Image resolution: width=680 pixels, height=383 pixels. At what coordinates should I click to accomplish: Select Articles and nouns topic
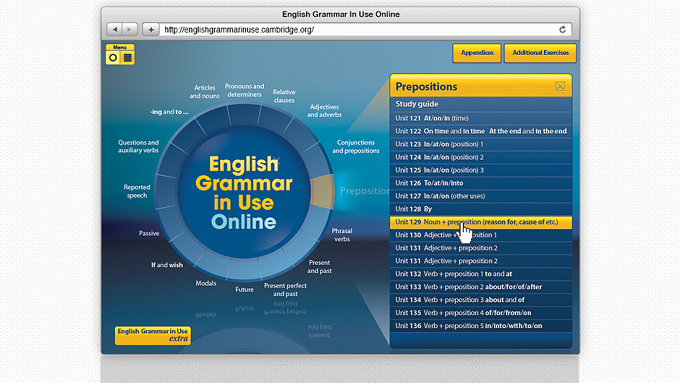click(x=204, y=92)
